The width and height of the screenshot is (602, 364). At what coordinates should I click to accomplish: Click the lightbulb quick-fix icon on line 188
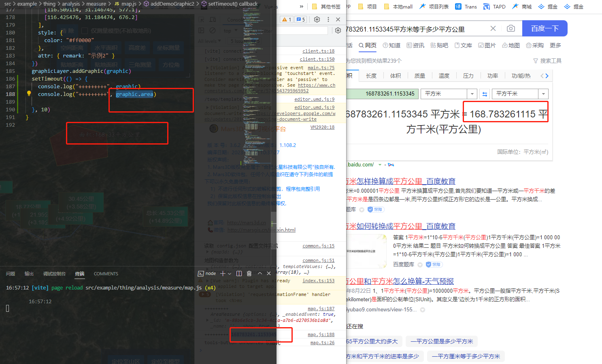pos(29,94)
